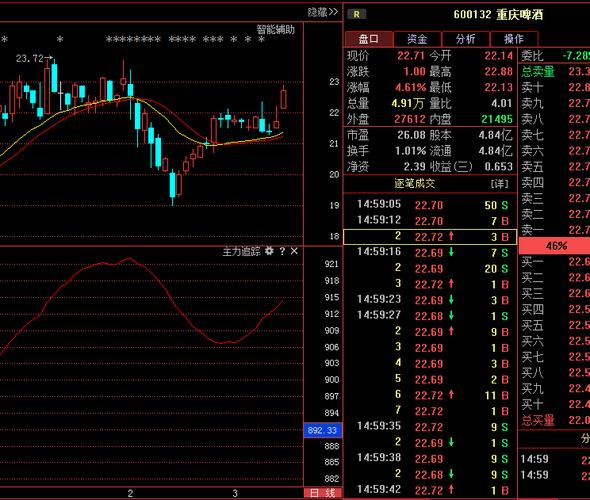This screenshot has width=590, height=500.
Task: Select trade row at 14:59:16
Action: click(x=430, y=252)
